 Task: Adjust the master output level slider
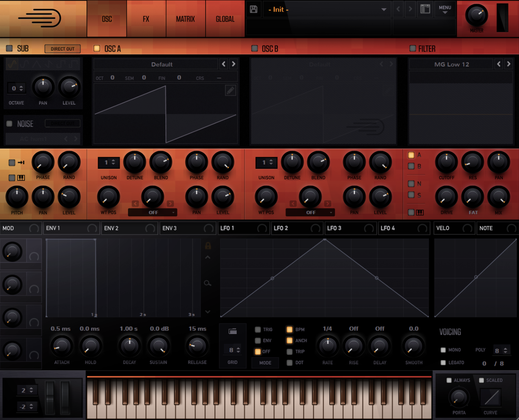503,17
